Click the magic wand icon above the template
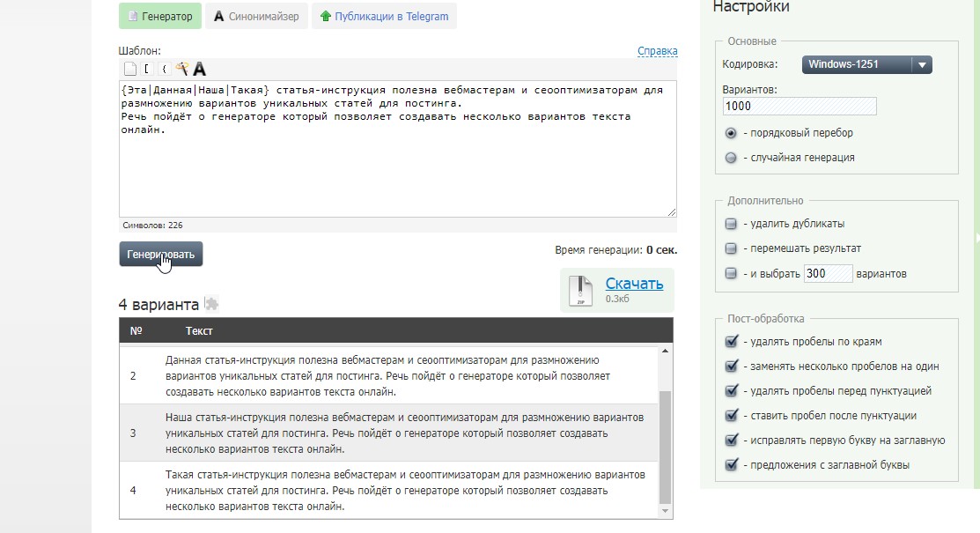The image size is (980, 533). click(x=182, y=69)
